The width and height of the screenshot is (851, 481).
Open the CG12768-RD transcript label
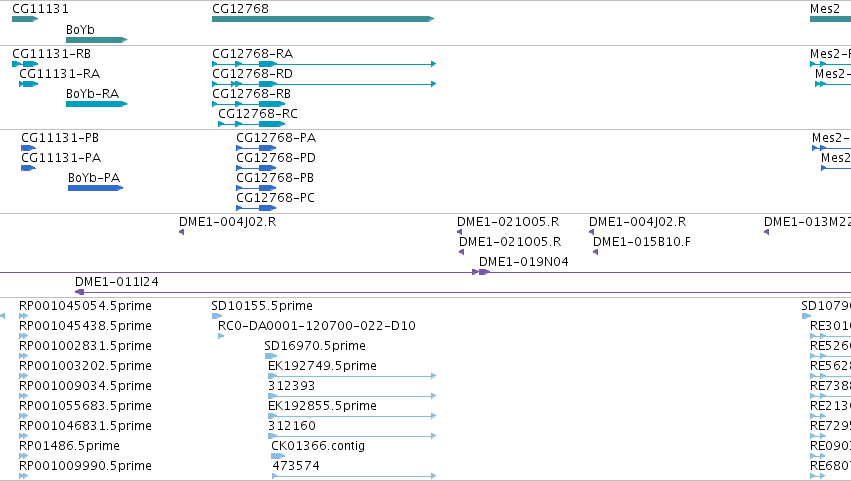[x=252, y=74]
